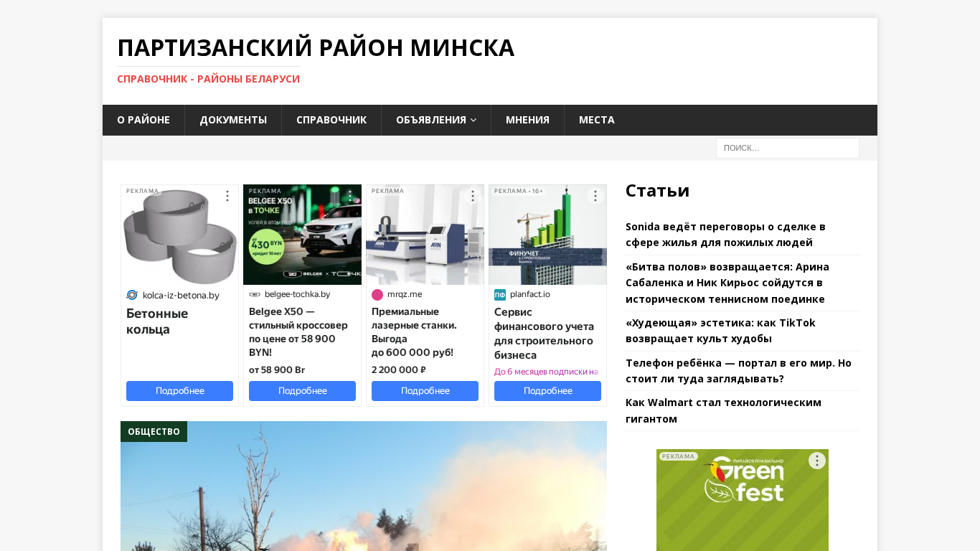
Task: Click the belgee-tochka.by domain text
Action: (x=297, y=294)
